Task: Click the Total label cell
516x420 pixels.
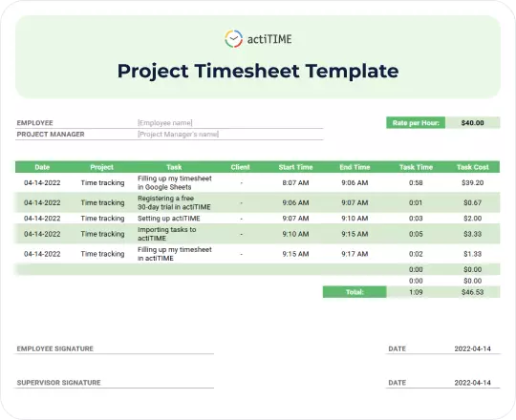Action: pyautogui.click(x=355, y=292)
